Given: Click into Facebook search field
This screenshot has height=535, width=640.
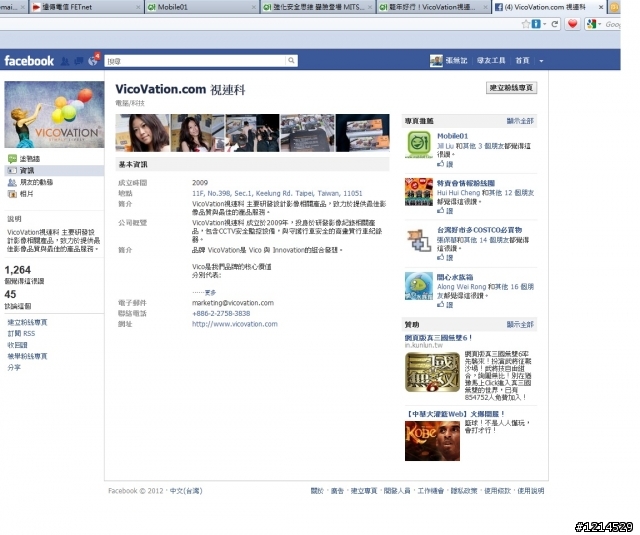Looking at the screenshot, I should point(195,61).
